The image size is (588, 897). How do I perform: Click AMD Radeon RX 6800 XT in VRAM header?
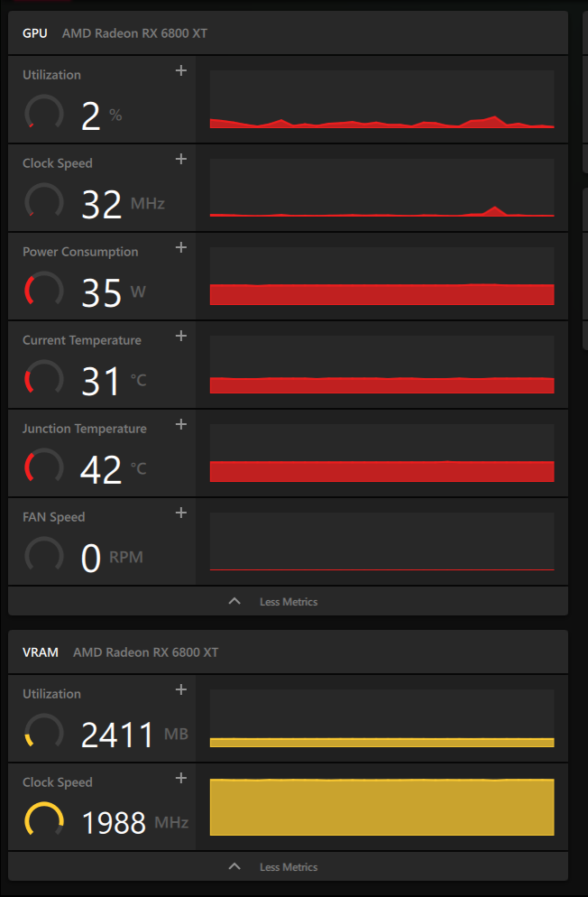click(x=146, y=652)
